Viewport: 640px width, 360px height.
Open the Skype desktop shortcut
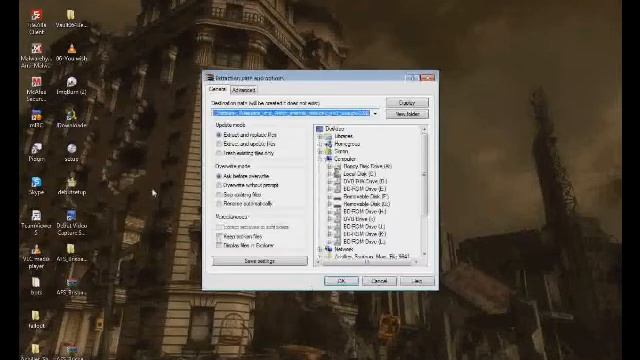point(36,185)
